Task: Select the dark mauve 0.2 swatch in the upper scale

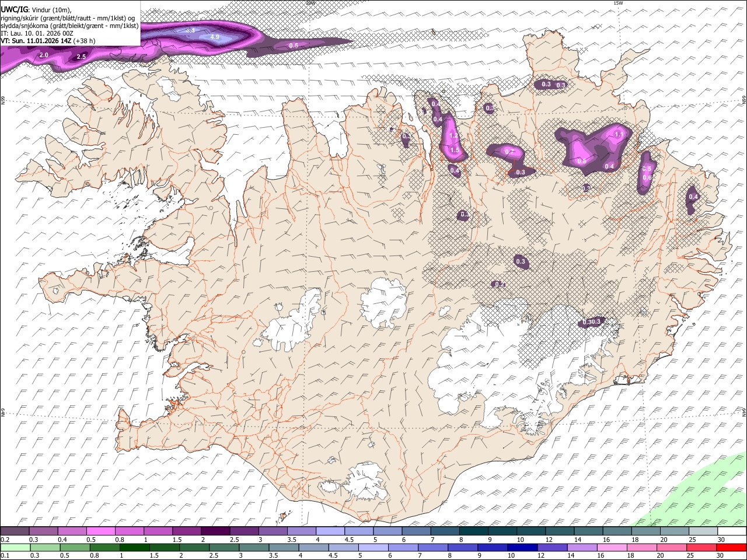Action: (x=15, y=531)
